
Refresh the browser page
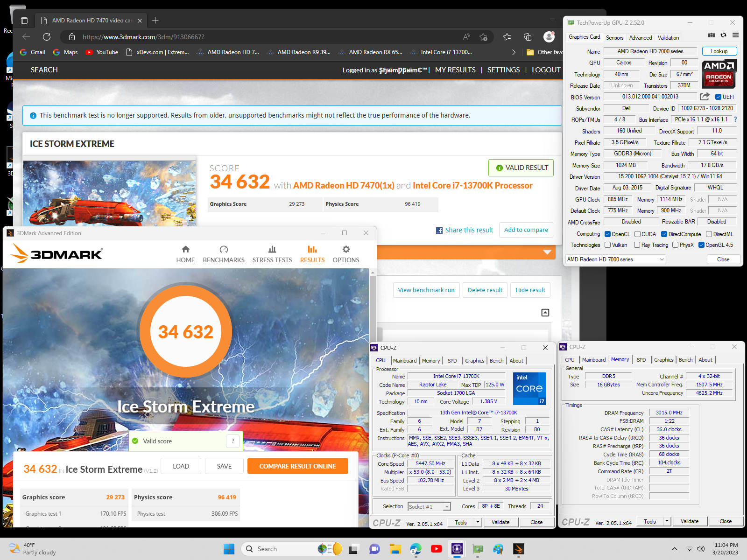(x=47, y=37)
